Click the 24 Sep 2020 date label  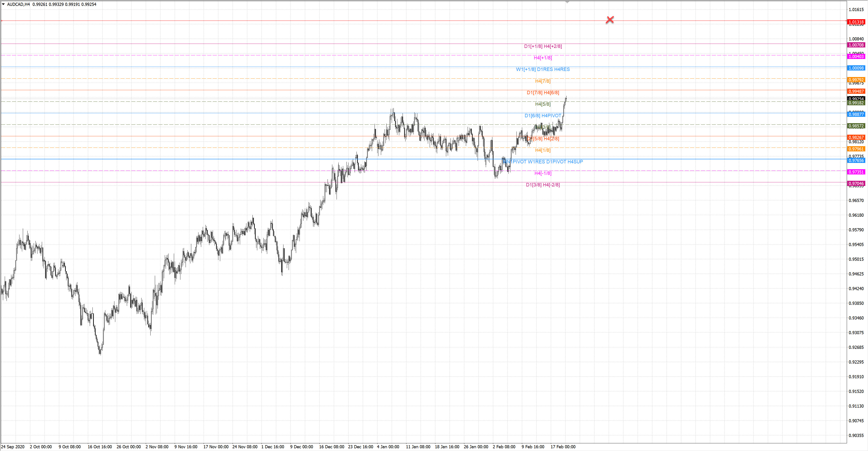coord(13,447)
